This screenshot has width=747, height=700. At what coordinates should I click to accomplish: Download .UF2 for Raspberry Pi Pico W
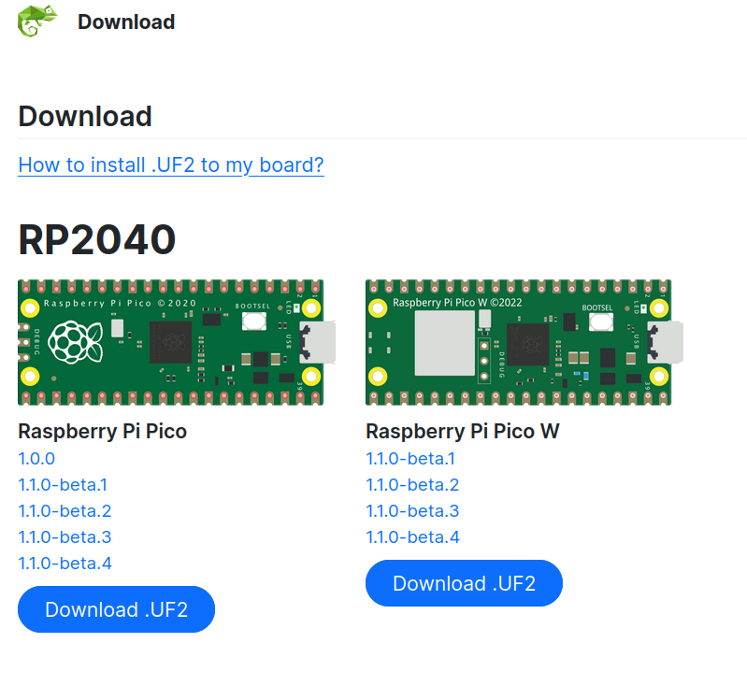464,583
